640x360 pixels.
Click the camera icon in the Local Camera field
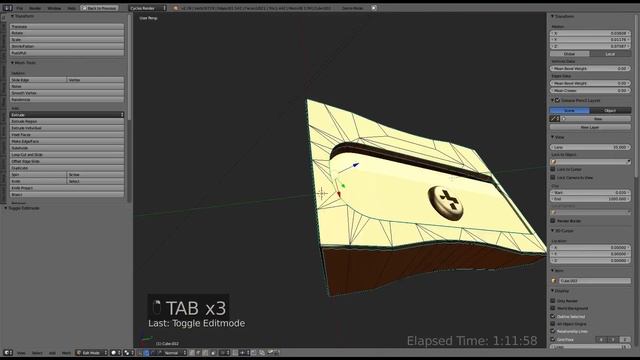coord(554,212)
